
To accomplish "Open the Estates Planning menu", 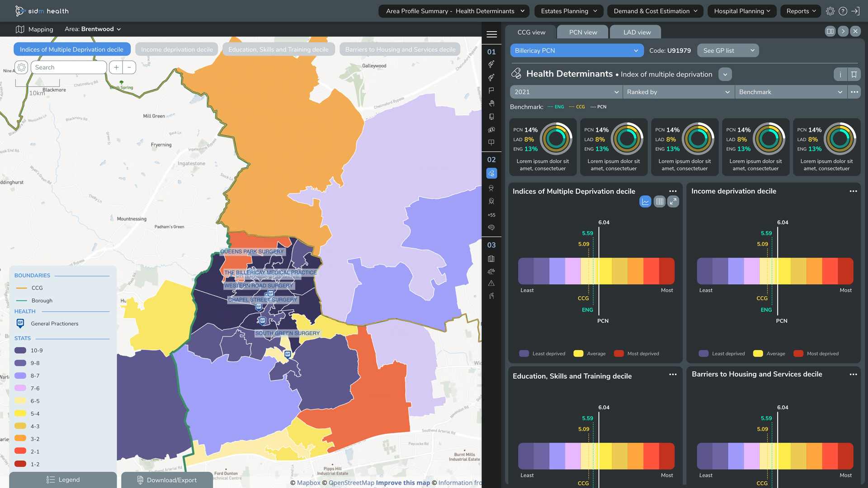I will click(x=569, y=11).
